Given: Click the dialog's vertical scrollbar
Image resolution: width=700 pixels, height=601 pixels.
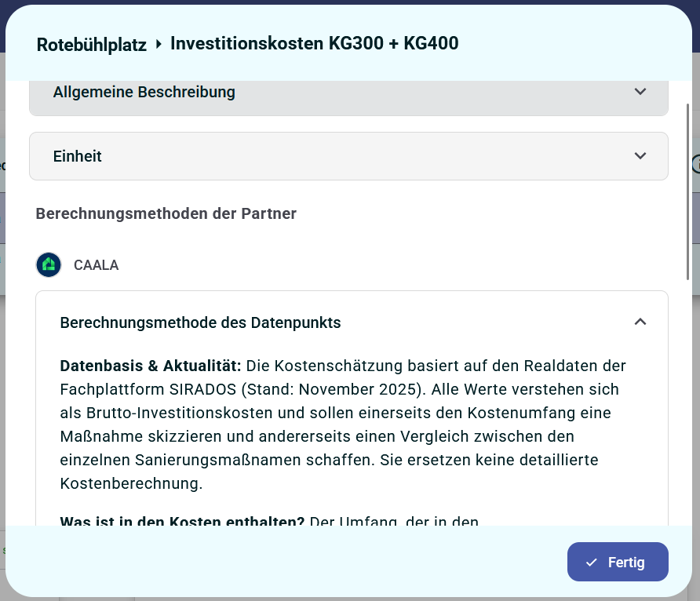Looking at the screenshot, I should pos(687,192).
